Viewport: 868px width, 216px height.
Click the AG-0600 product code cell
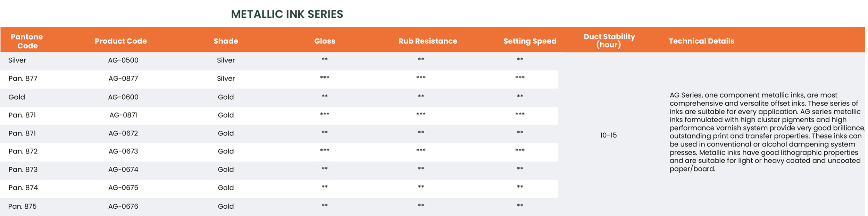click(x=123, y=97)
